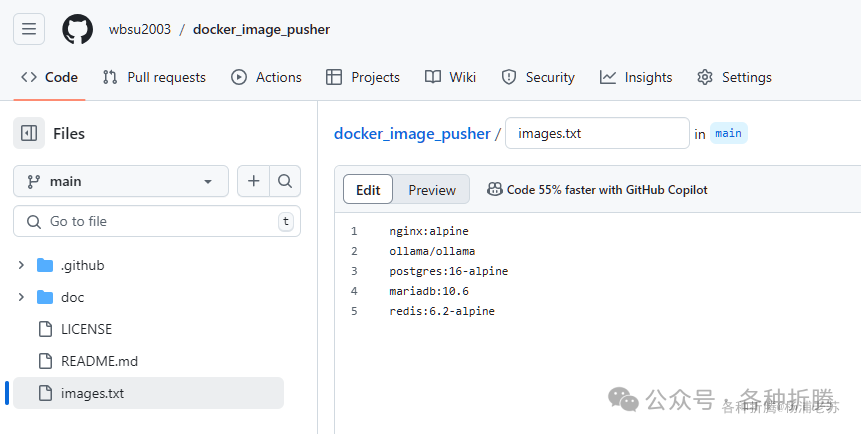The image size is (861, 434).
Task: Click the GitHub Copilot icon
Action: [495, 190]
